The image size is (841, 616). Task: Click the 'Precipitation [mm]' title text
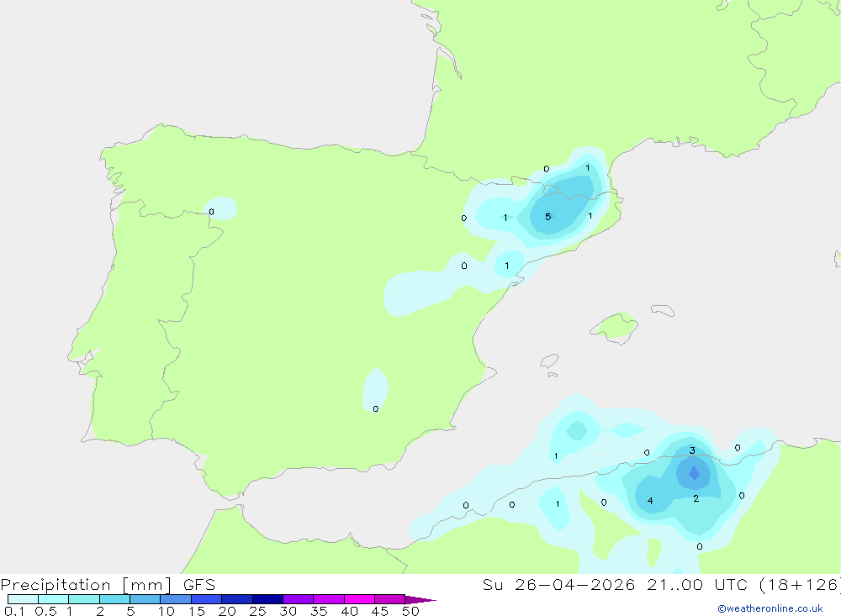86,584
